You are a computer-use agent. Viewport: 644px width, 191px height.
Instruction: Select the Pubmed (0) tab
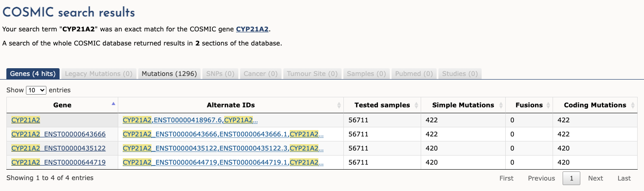[x=414, y=74]
